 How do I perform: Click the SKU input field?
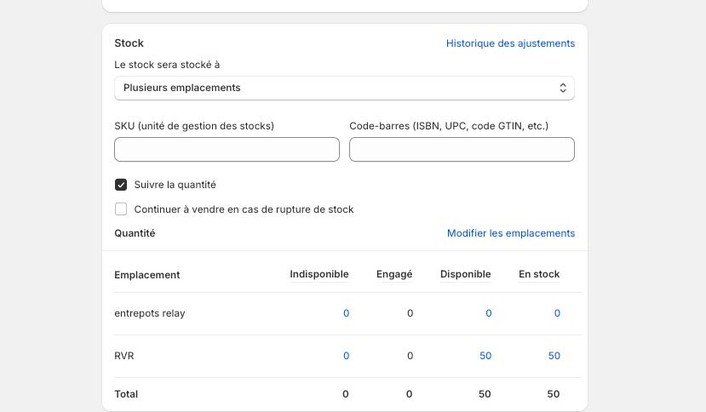226,150
